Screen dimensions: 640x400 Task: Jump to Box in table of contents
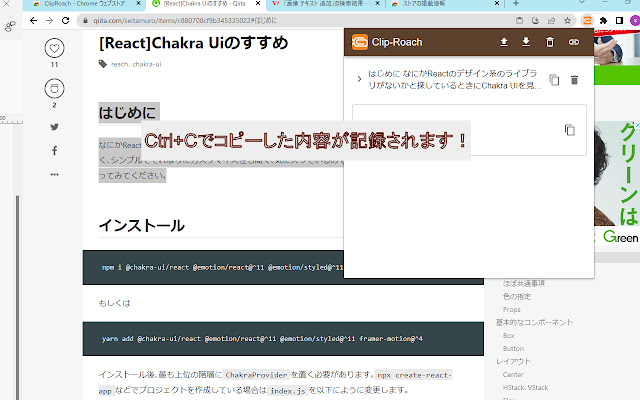pos(509,336)
